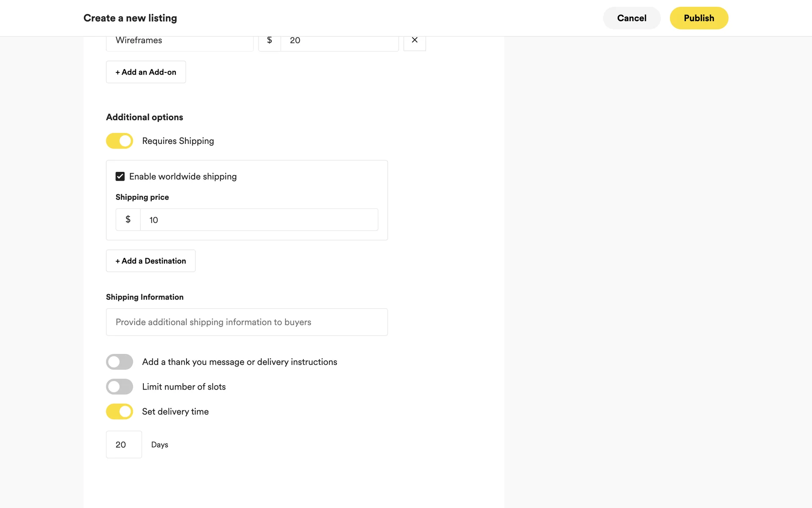Edit the delivery Days number field
Image resolution: width=812 pixels, height=508 pixels.
coord(123,444)
